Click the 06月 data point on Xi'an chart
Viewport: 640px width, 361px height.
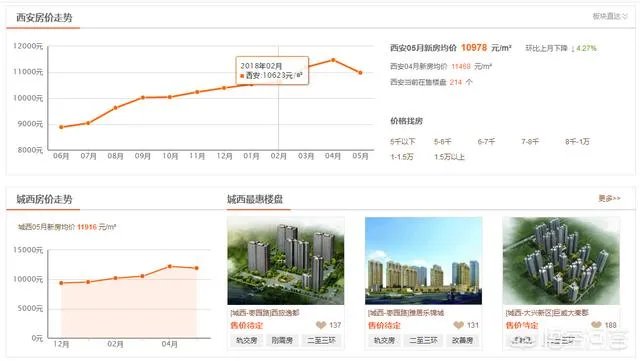coord(61,127)
